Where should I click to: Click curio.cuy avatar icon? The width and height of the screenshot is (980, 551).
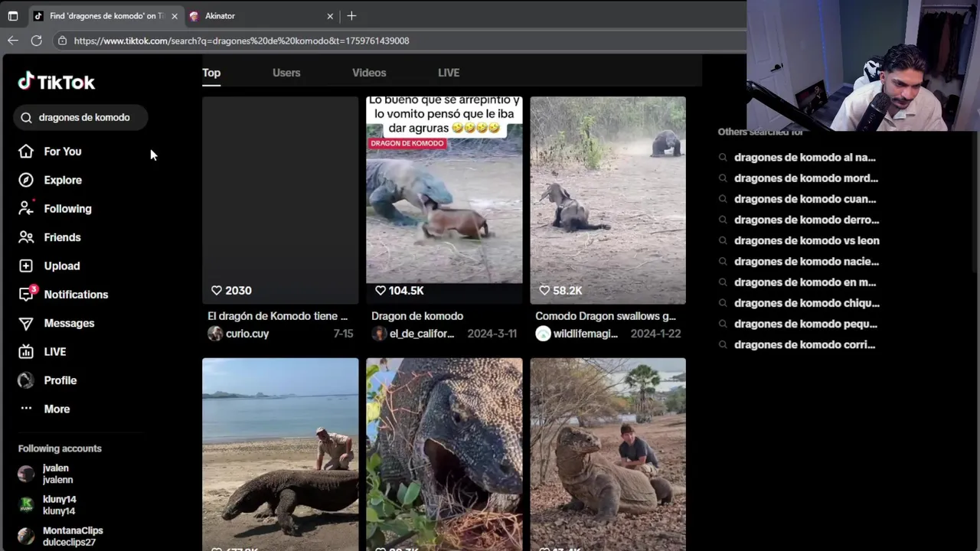coord(215,334)
